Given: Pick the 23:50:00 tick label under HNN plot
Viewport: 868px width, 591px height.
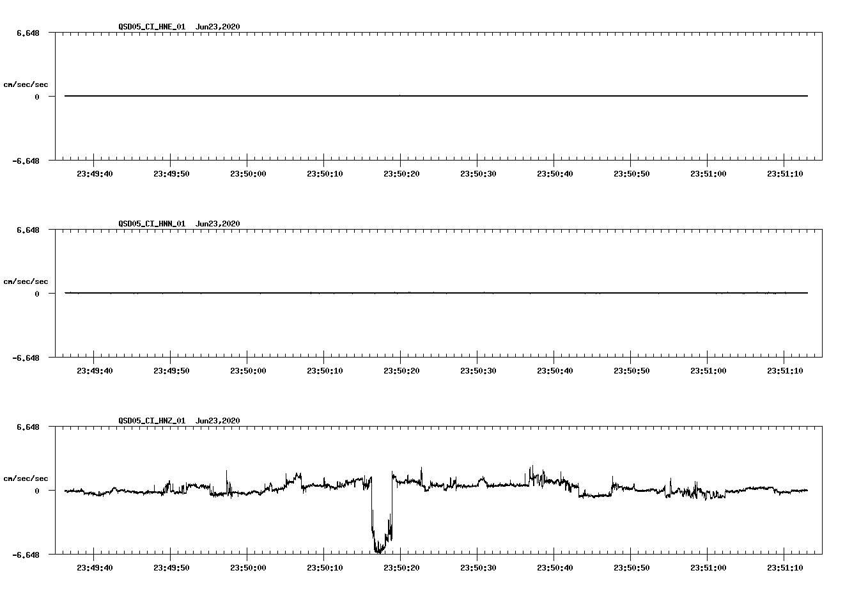Looking at the screenshot, I should click(x=248, y=371).
